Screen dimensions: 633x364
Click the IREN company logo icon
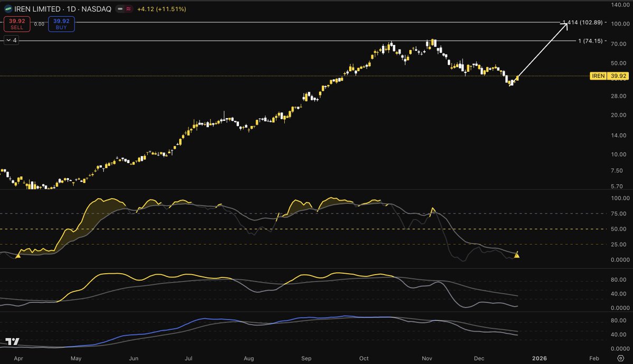pyautogui.click(x=8, y=9)
